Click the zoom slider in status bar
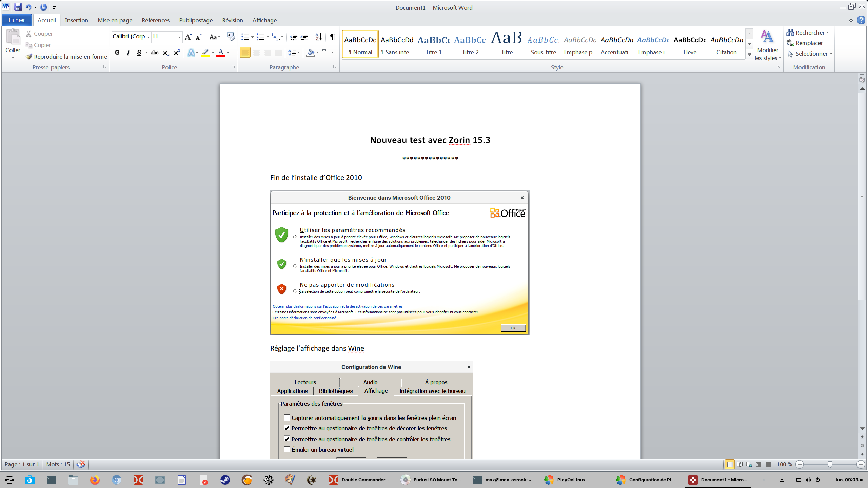868x488 pixels. point(830,464)
